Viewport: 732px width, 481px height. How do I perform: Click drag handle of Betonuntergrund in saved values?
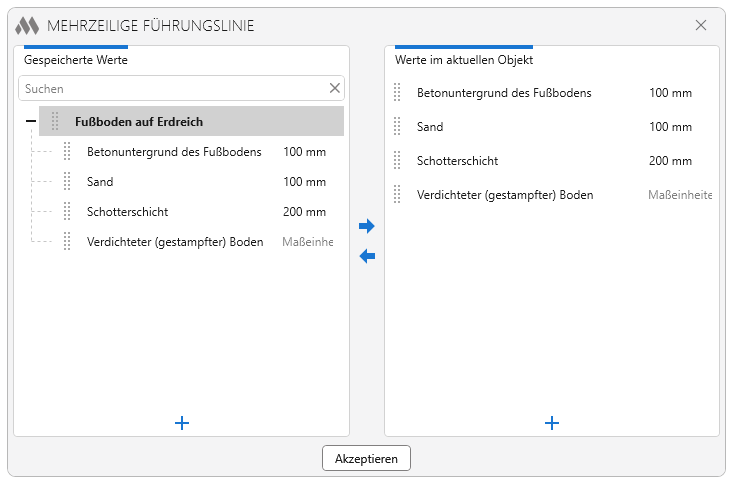coord(67,151)
